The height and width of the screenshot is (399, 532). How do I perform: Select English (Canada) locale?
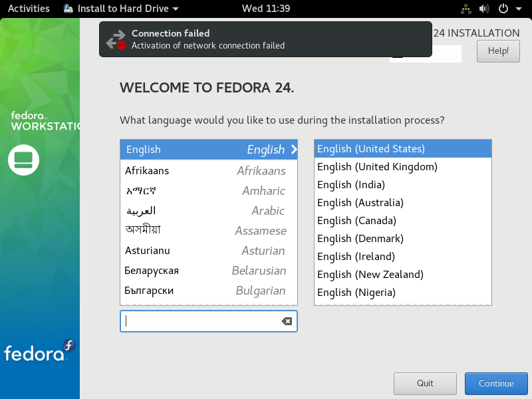[x=403, y=221]
